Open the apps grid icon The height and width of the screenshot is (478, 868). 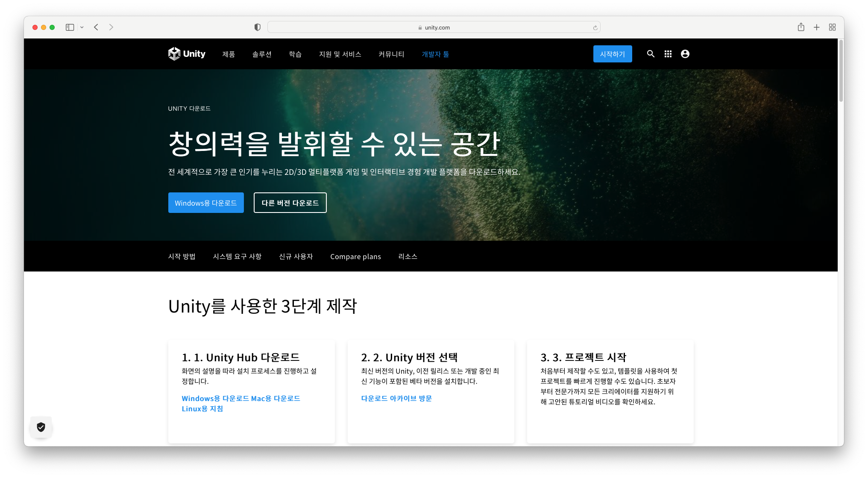[x=668, y=54]
